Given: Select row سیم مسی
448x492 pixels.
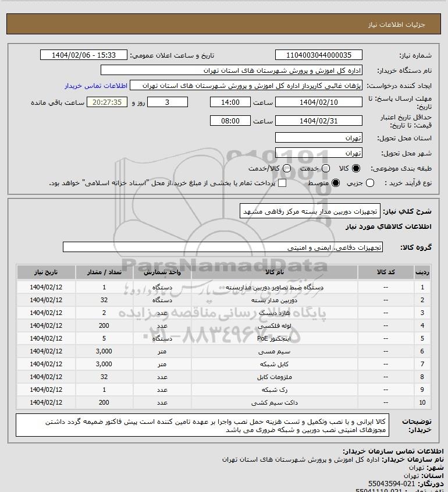Looking at the screenshot, I should (224, 351).
